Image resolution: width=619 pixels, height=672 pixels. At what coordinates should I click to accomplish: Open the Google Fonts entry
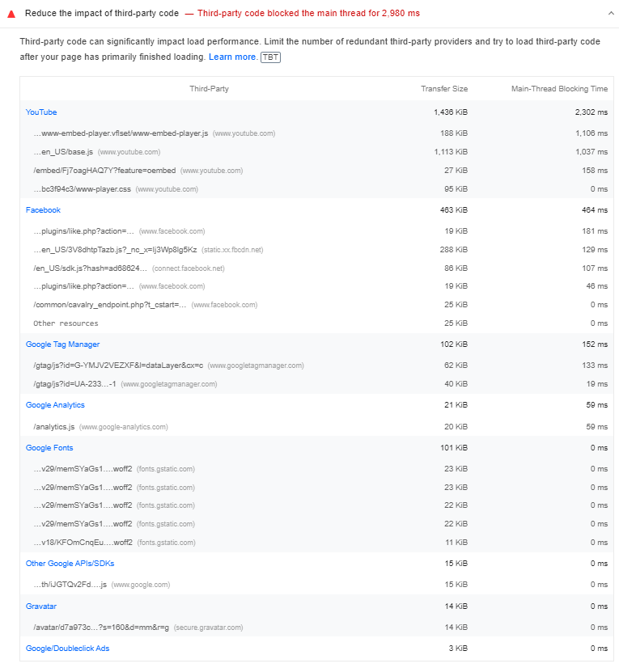click(x=49, y=447)
